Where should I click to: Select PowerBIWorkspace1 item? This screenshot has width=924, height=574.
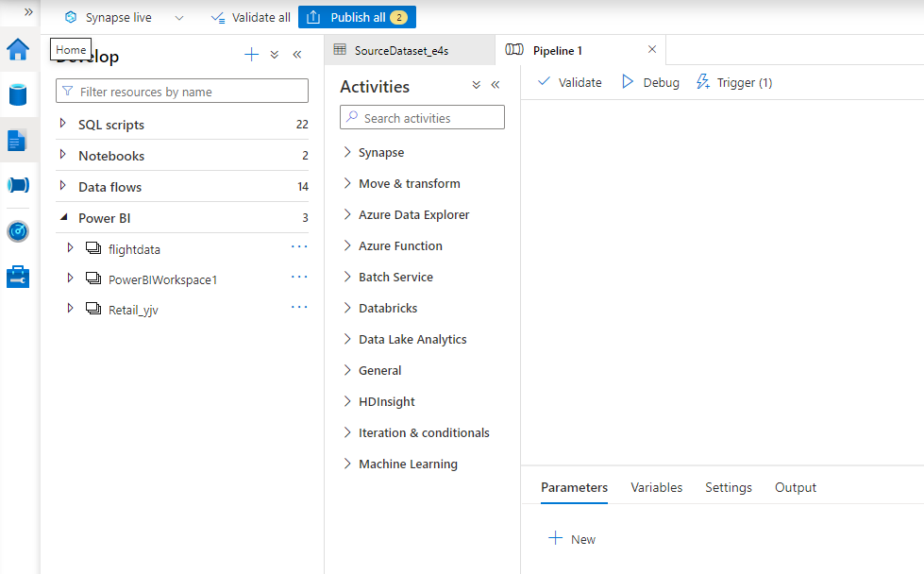[x=162, y=280]
